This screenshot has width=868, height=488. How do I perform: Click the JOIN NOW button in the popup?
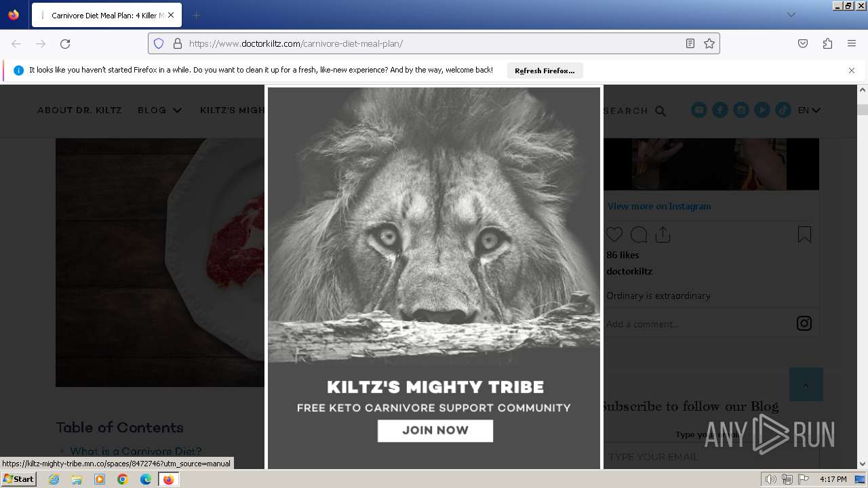[435, 430]
